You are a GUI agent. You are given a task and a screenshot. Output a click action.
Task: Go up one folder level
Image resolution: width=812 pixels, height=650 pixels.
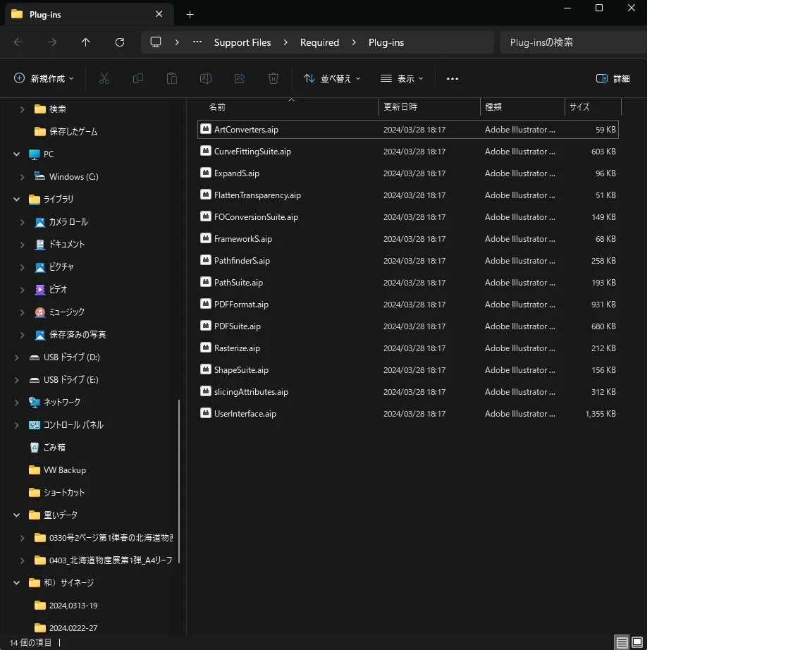tap(85, 42)
